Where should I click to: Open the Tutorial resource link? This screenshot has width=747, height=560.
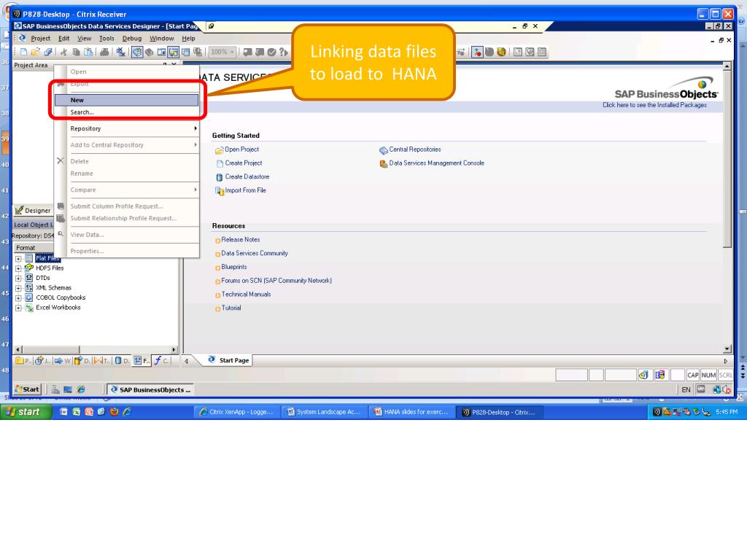(x=231, y=308)
